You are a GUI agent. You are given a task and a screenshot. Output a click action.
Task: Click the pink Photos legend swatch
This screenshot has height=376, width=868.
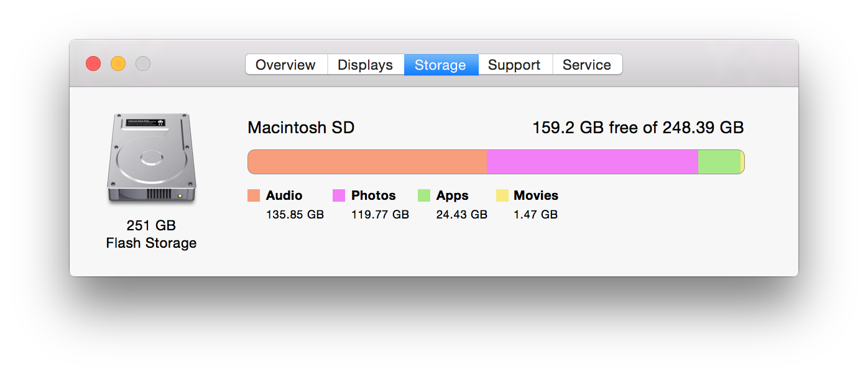coord(339,195)
